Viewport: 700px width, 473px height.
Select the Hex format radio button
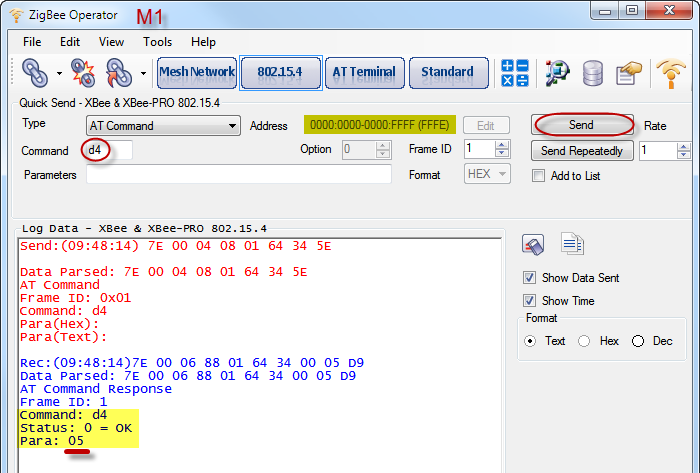[584, 341]
